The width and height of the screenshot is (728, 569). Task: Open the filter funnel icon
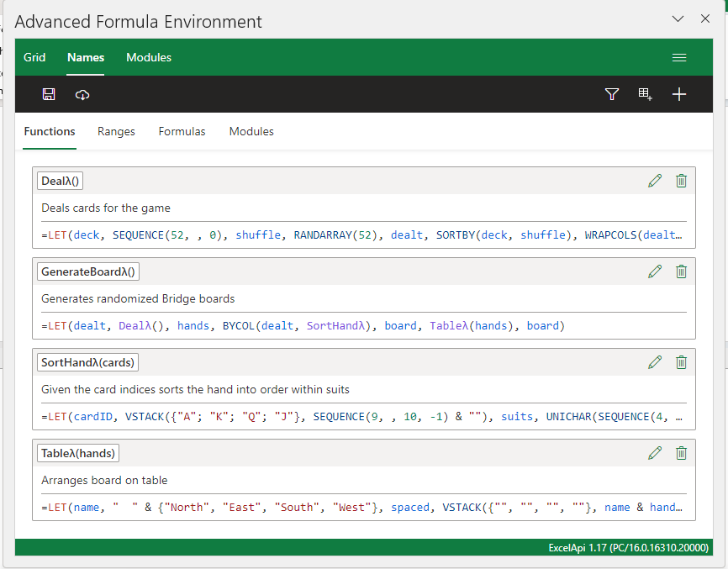pos(611,94)
